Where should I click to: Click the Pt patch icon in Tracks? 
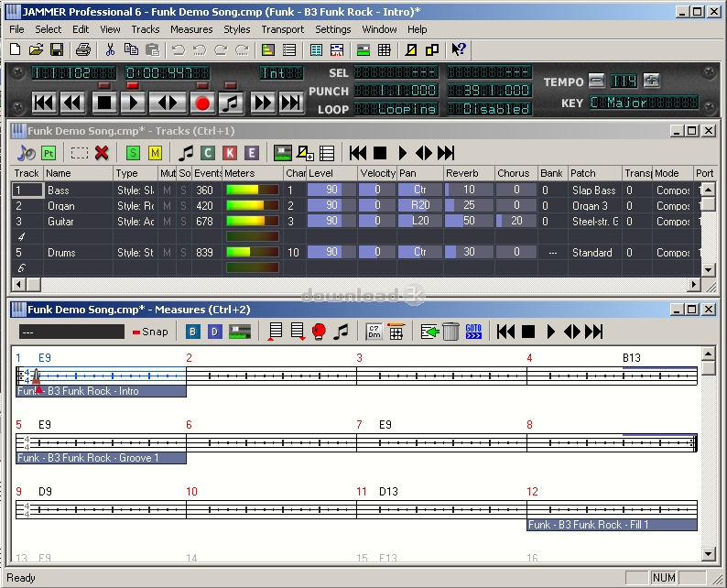[49, 153]
